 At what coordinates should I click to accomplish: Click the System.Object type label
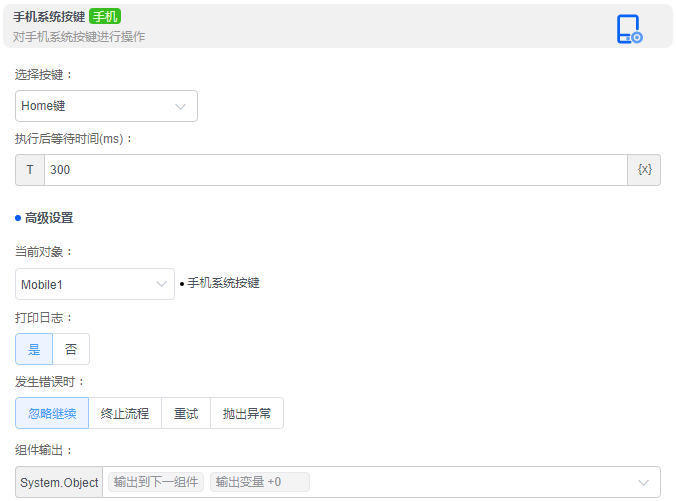(59, 482)
